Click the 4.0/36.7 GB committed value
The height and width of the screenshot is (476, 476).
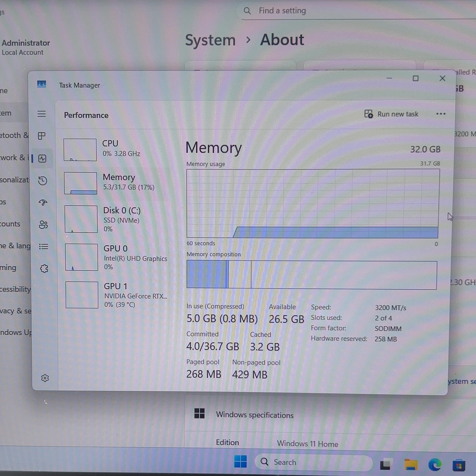point(212,347)
